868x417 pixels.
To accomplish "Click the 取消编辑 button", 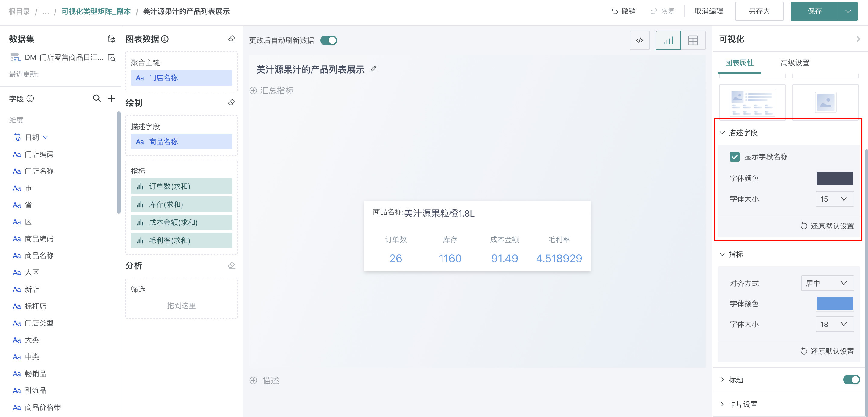I will coord(709,11).
